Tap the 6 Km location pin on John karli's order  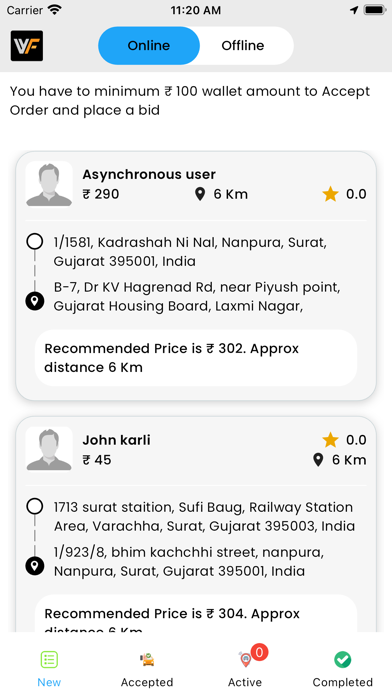tap(318, 460)
